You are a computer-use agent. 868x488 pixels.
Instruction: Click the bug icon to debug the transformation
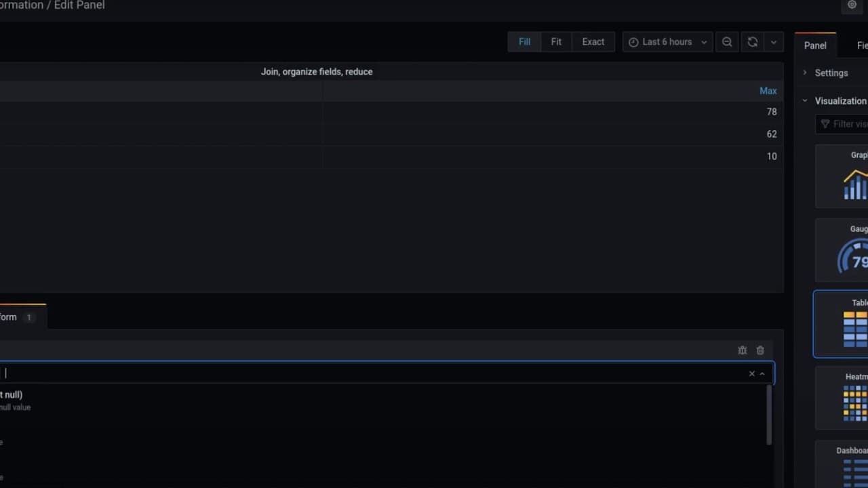[742, 350]
